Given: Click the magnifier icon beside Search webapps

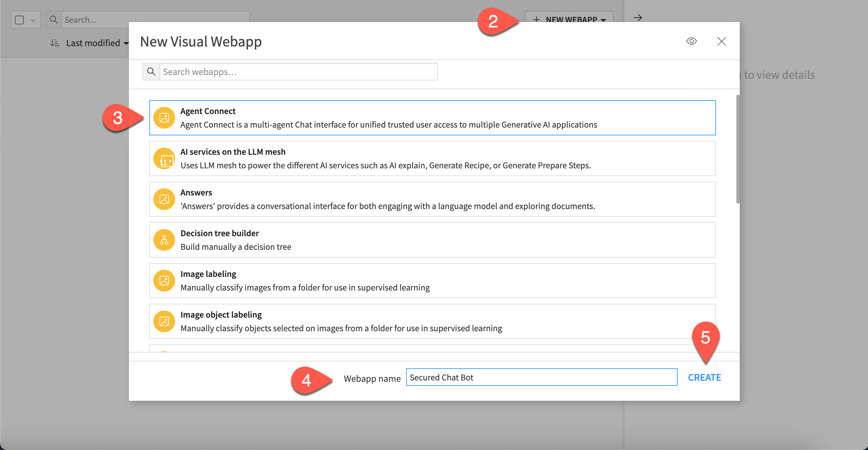Looking at the screenshot, I should point(151,72).
